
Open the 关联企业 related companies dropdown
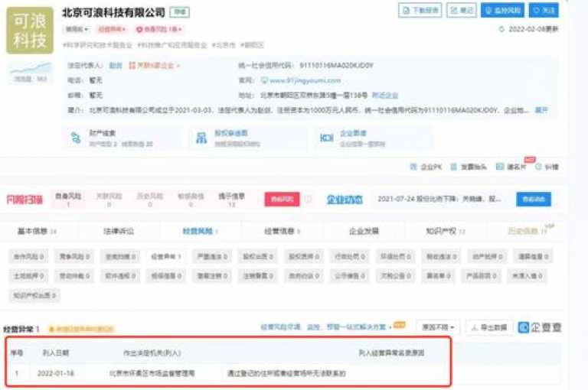click(154, 65)
